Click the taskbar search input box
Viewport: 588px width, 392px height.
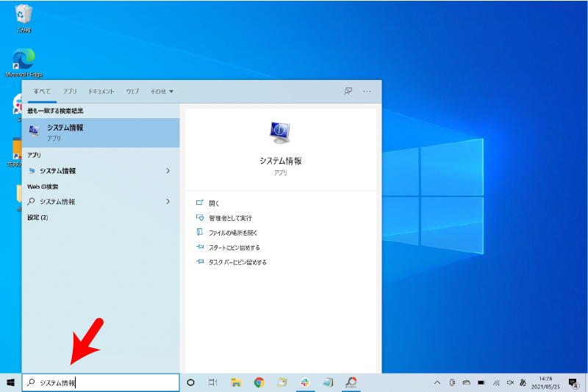coord(103,382)
